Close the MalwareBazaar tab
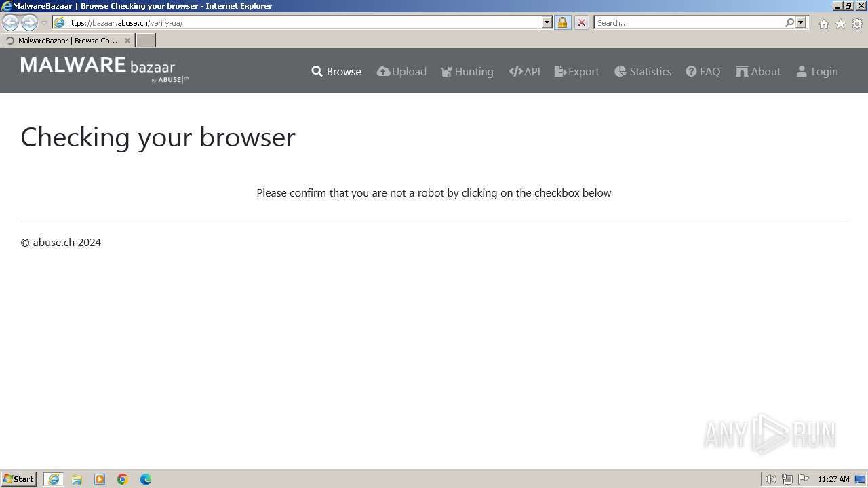Viewport: 868px width, 488px height. pyautogui.click(x=127, y=41)
